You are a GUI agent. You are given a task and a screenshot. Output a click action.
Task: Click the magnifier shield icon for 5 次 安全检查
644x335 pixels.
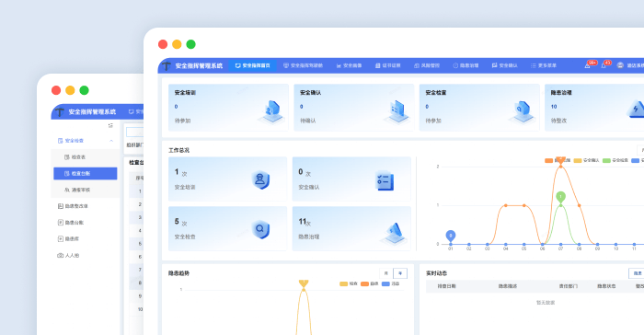[x=260, y=229]
